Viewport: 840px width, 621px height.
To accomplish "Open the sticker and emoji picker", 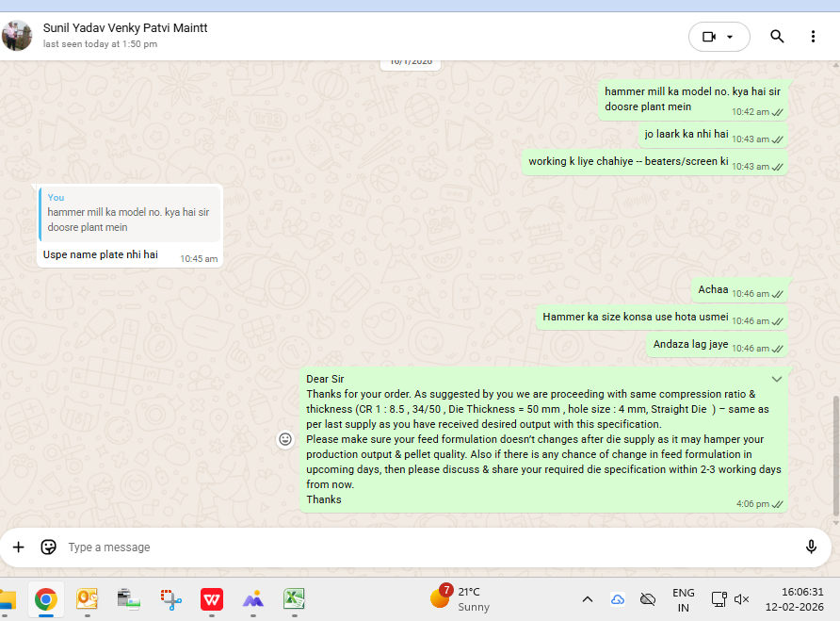I will [49, 547].
